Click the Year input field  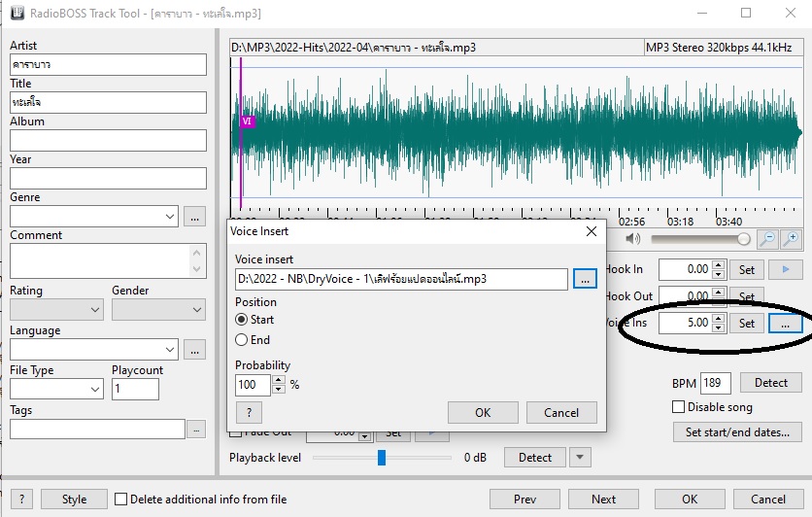(108, 178)
